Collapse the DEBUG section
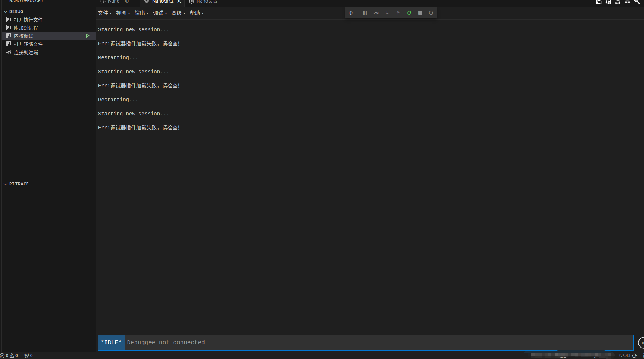The width and height of the screenshot is (644, 359). coord(6,11)
